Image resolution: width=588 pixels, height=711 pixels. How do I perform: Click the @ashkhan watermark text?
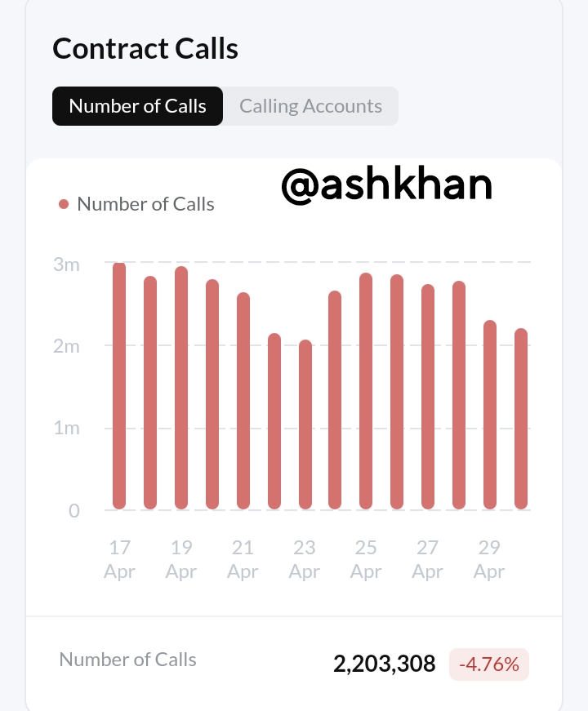[386, 185]
